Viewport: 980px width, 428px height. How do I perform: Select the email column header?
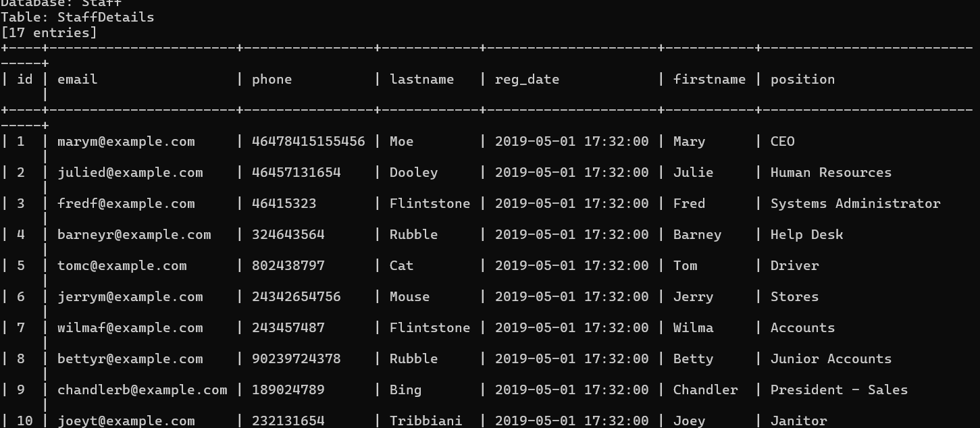[x=77, y=79]
